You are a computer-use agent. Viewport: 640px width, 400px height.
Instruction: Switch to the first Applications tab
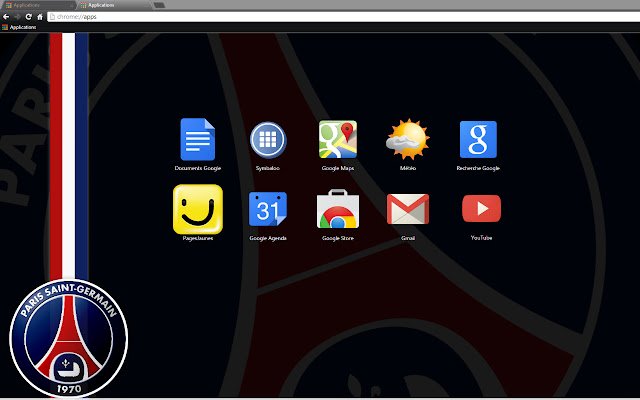(x=38, y=5)
